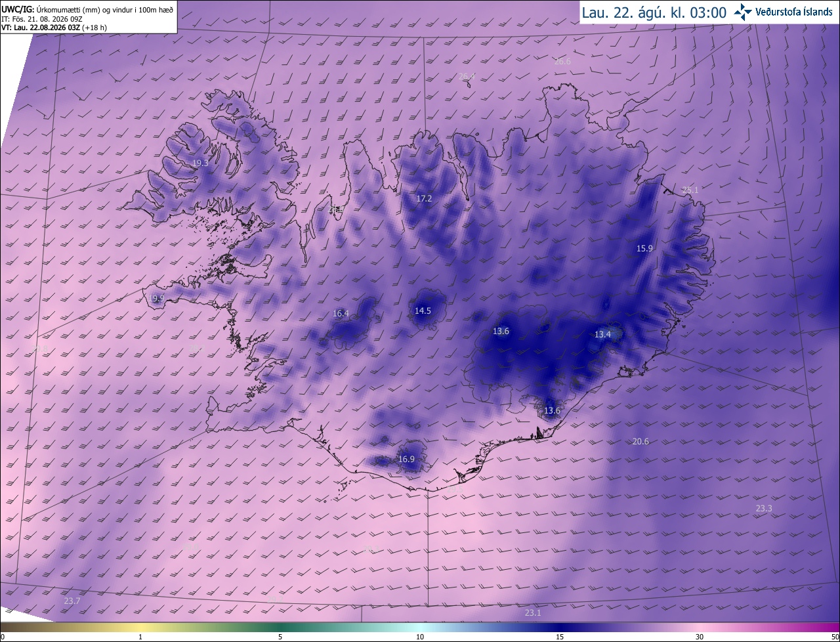Screen dimensions: 840x642
Task: Click the Veðurstofa Íslands logo icon
Action: (x=743, y=12)
